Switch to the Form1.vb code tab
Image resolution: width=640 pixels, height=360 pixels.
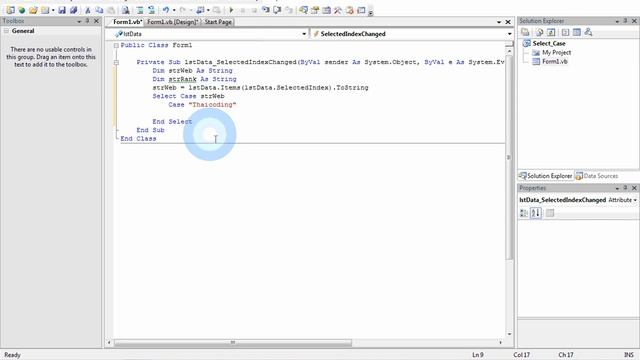[127, 22]
